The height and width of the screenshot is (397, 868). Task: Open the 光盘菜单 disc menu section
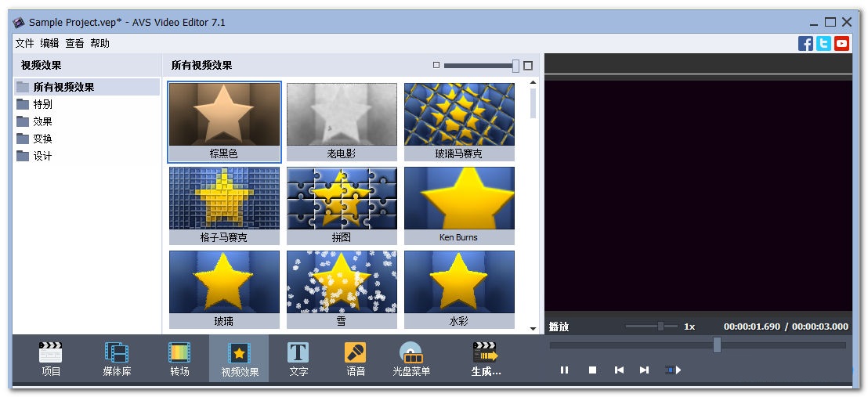pyautogui.click(x=411, y=359)
